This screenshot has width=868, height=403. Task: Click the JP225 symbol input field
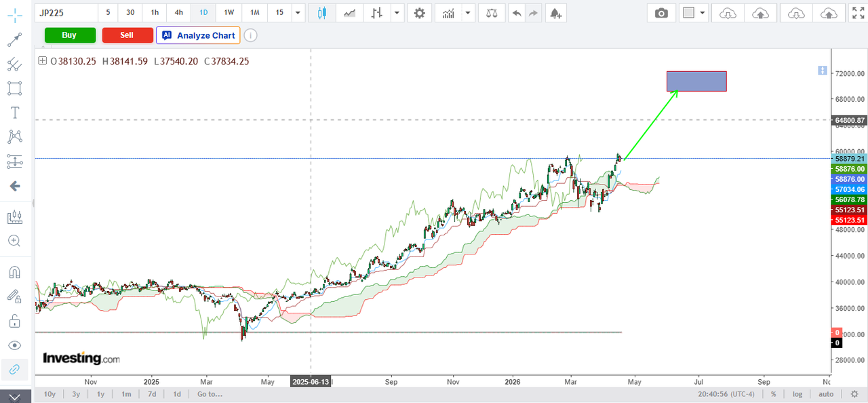pyautogui.click(x=66, y=12)
